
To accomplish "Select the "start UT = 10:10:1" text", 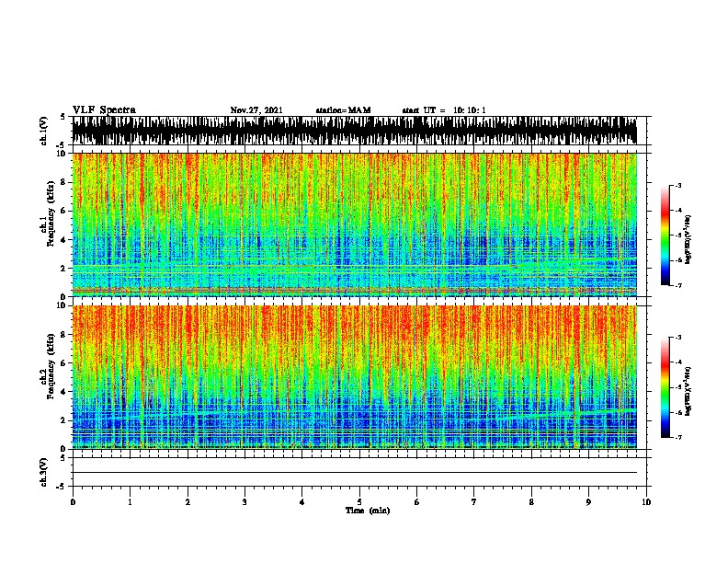I will coord(444,110).
